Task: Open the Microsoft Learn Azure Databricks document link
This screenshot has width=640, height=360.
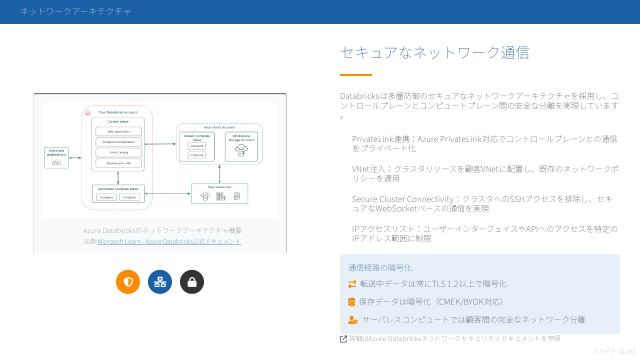Action: coord(169,241)
